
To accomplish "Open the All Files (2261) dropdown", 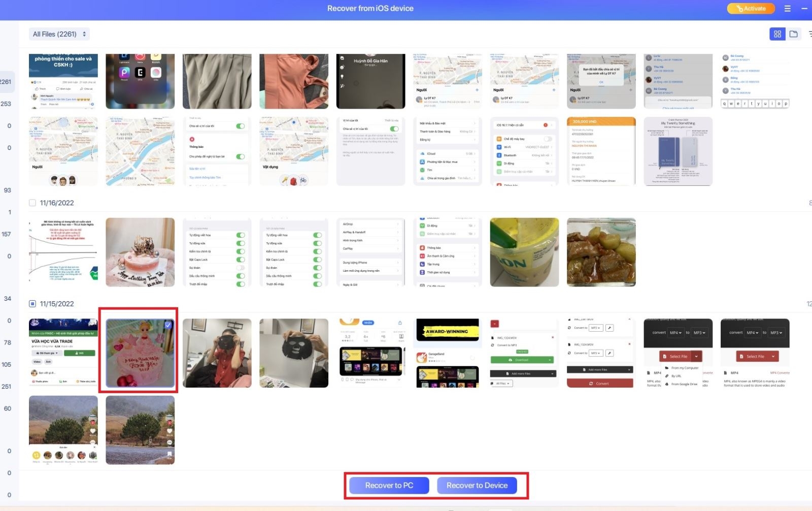I will 59,34.
